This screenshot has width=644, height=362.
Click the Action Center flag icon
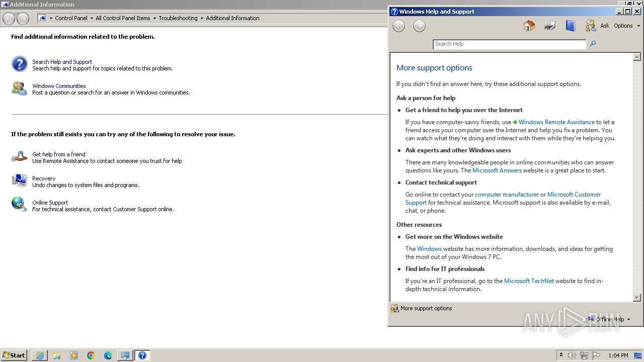596,355
